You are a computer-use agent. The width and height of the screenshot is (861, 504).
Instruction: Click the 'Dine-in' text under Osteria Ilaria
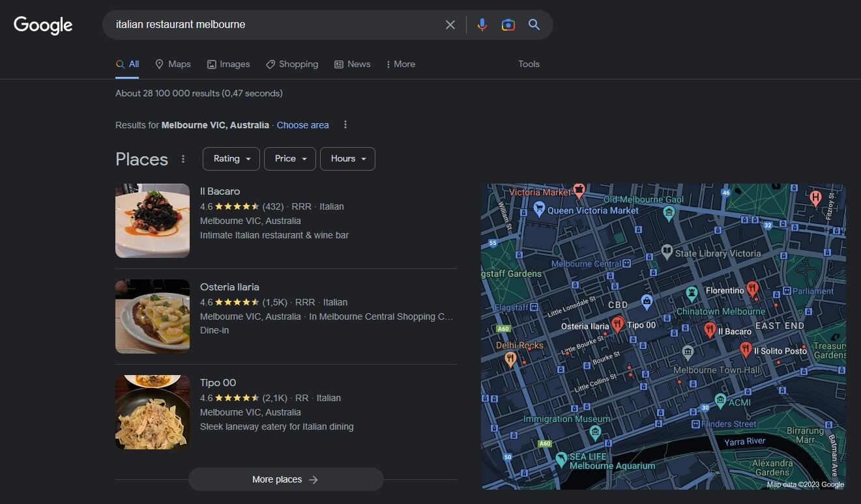(x=214, y=330)
